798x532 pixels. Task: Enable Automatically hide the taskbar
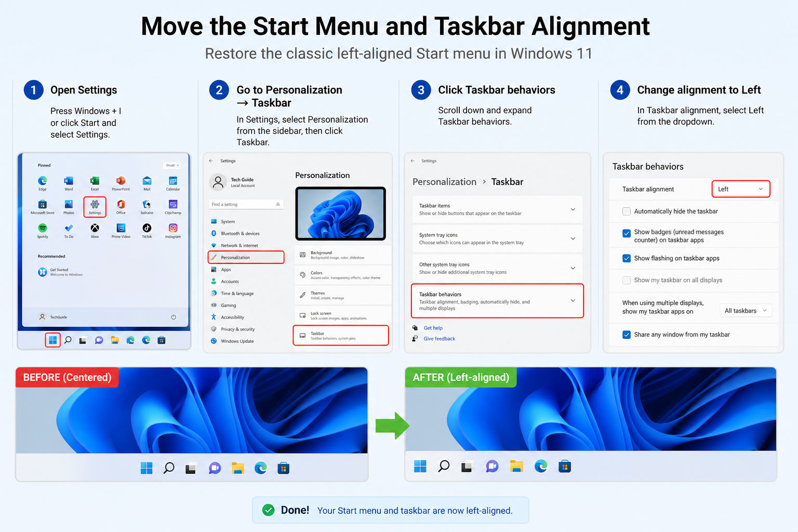coord(627,211)
